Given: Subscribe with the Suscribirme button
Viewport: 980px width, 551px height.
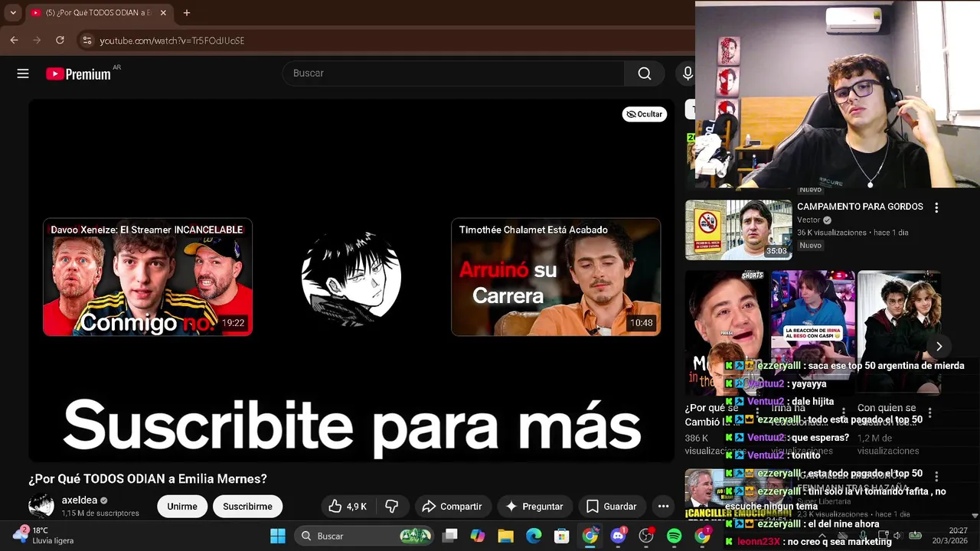Looking at the screenshot, I should click(247, 507).
